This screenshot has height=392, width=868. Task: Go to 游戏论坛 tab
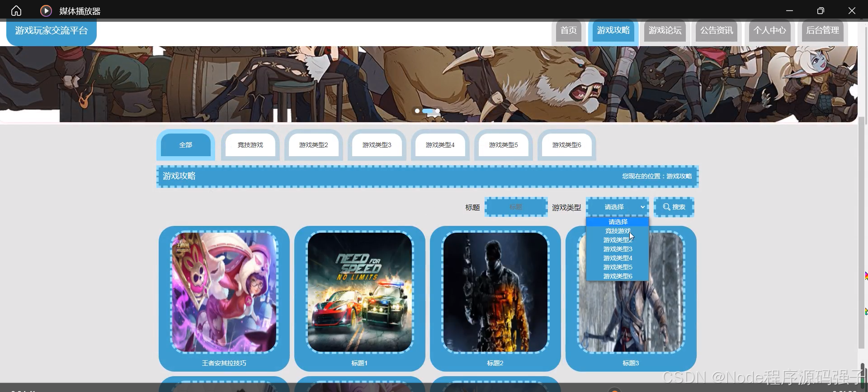click(665, 30)
